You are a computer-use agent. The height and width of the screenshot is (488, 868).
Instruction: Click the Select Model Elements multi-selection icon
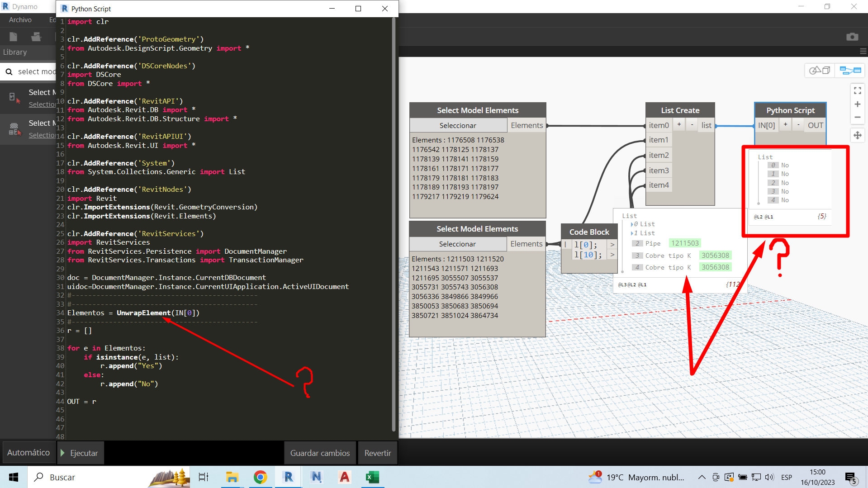[14, 129]
